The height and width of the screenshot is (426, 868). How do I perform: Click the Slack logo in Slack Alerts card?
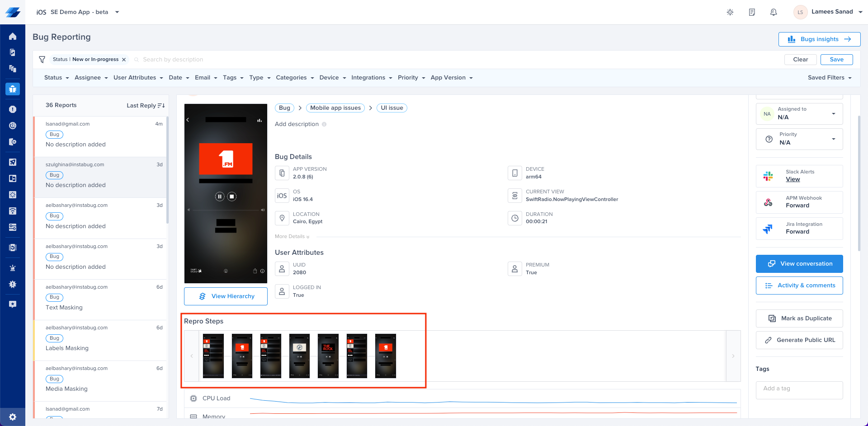(x=768, y=176)
